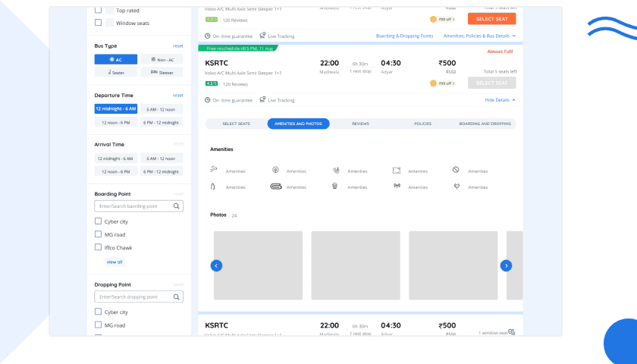Click the WiFi signal amenity icon
Viewport: 637px width, 364px height.
(397, 186)
